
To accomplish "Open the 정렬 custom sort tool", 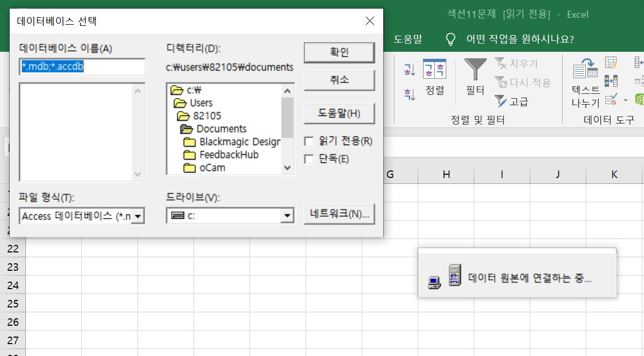I will (x=434, y=77).
